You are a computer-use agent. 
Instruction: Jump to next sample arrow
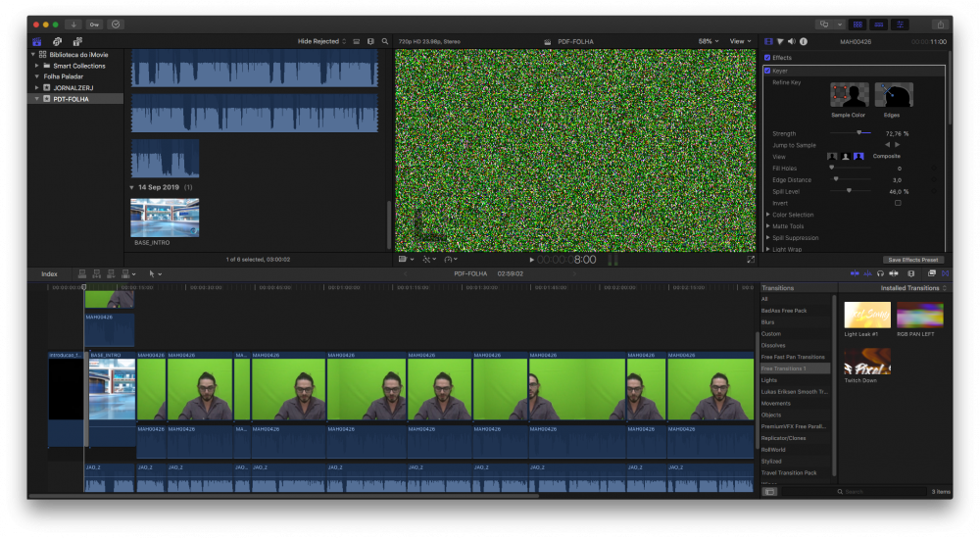[x=898, y=145]
